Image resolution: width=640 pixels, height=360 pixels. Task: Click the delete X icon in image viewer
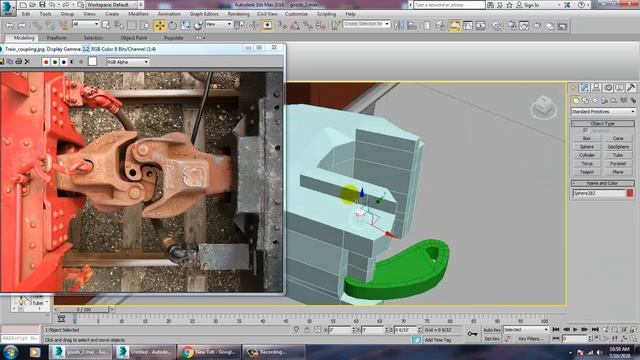click(27, 62)
